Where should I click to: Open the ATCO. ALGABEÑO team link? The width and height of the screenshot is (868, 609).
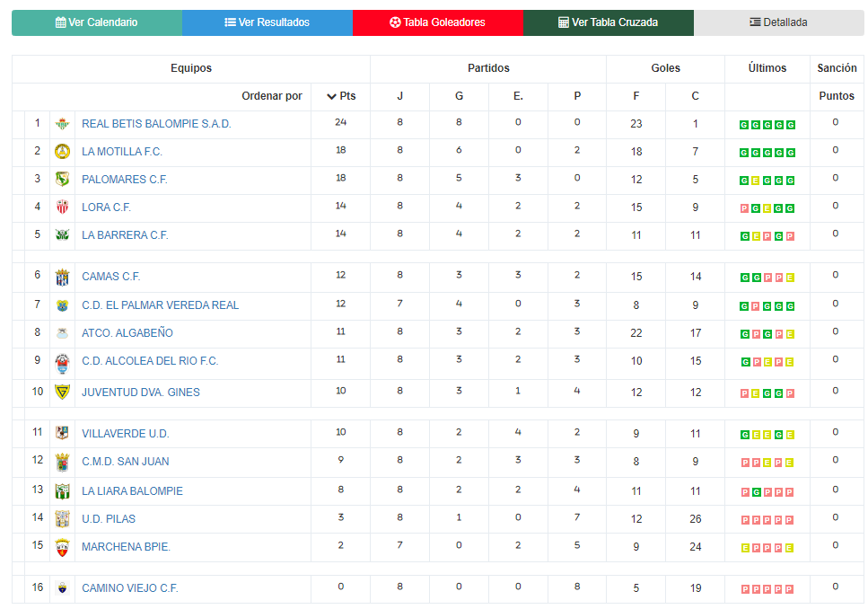click(127, 333)
